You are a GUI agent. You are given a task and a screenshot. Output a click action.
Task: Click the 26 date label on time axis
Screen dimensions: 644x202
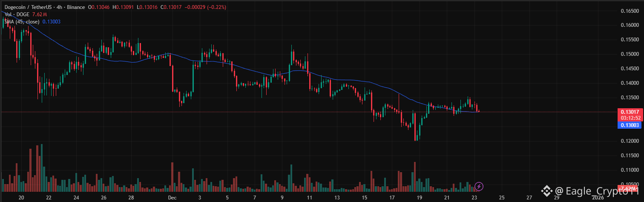pyautogui.click(x=103, y=198)
